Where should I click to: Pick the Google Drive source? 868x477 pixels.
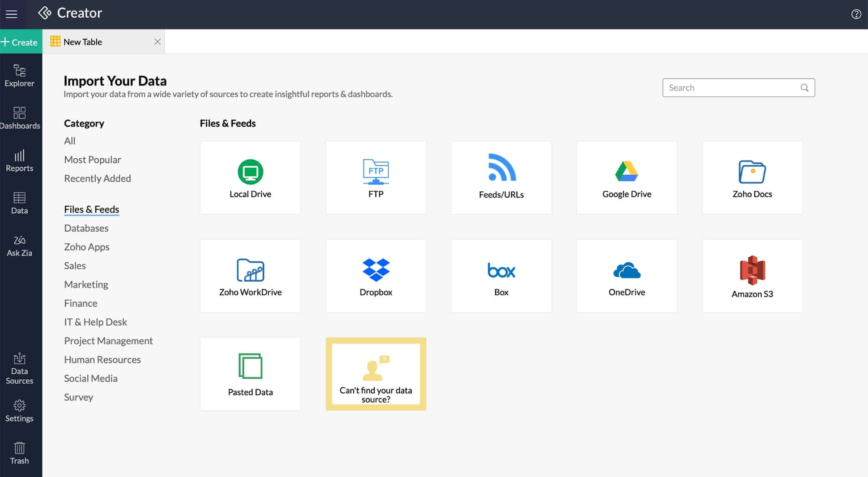click(x=627, y=178)
